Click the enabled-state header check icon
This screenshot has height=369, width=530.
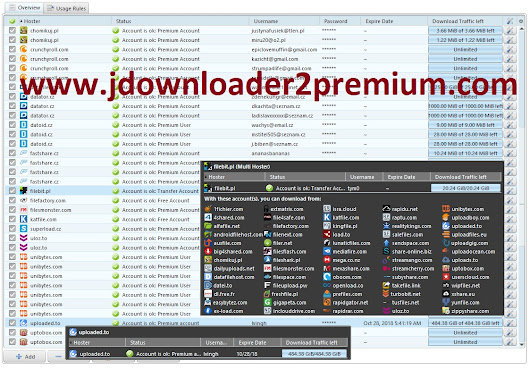[x=13, y=21]
